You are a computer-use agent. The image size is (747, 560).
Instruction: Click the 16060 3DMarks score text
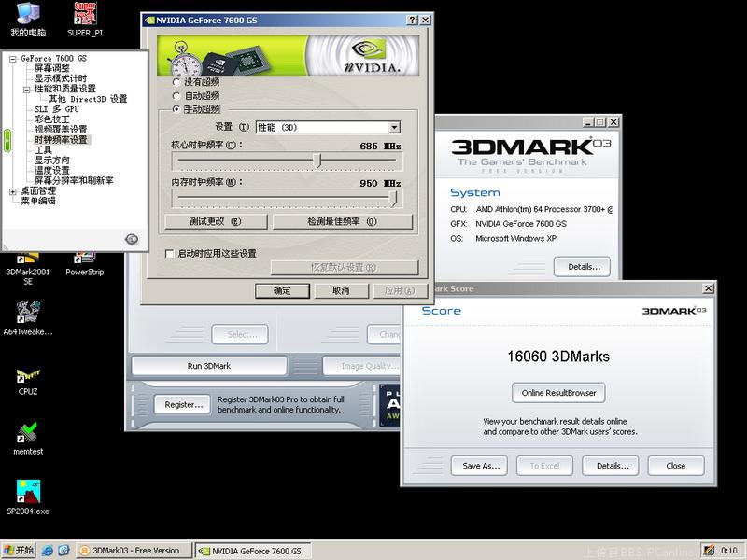click(558, 357)
